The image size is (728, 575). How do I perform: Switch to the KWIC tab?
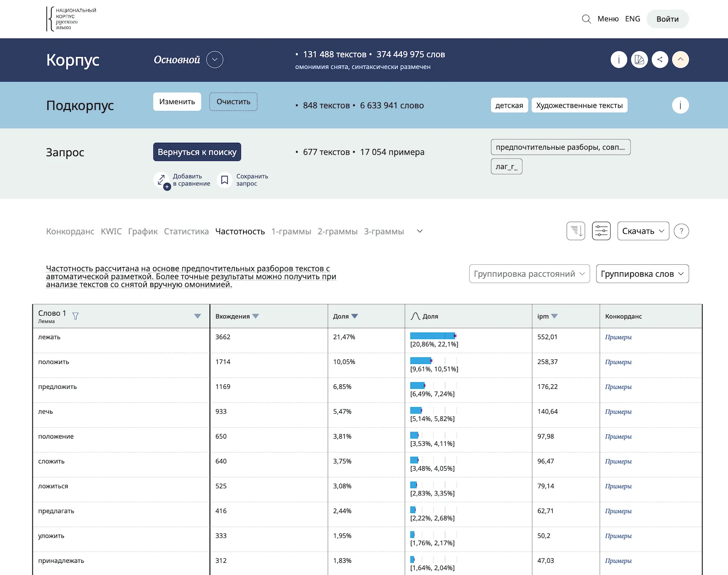[x=111, y=231]
